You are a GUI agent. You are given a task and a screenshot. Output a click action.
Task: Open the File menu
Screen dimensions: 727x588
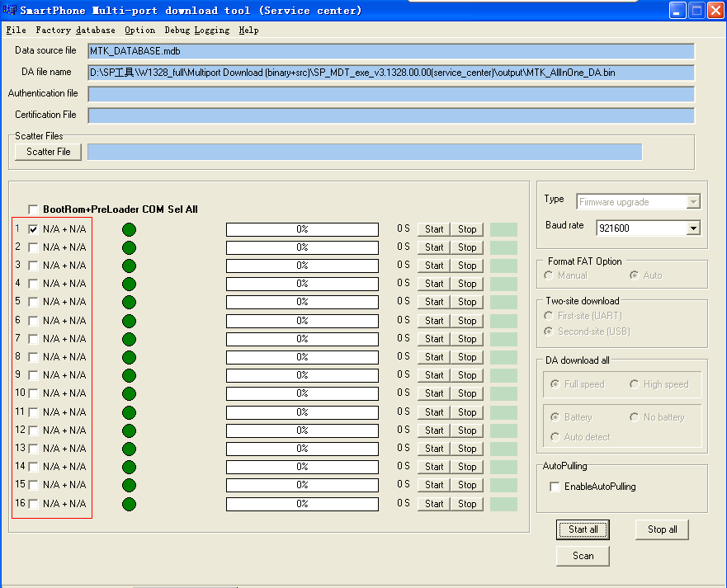[x=17, y=31]
